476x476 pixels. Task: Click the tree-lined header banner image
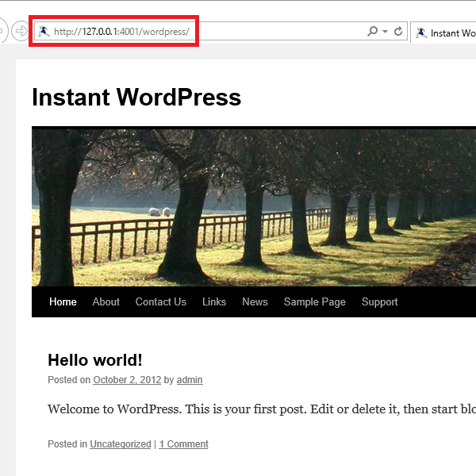254,208
